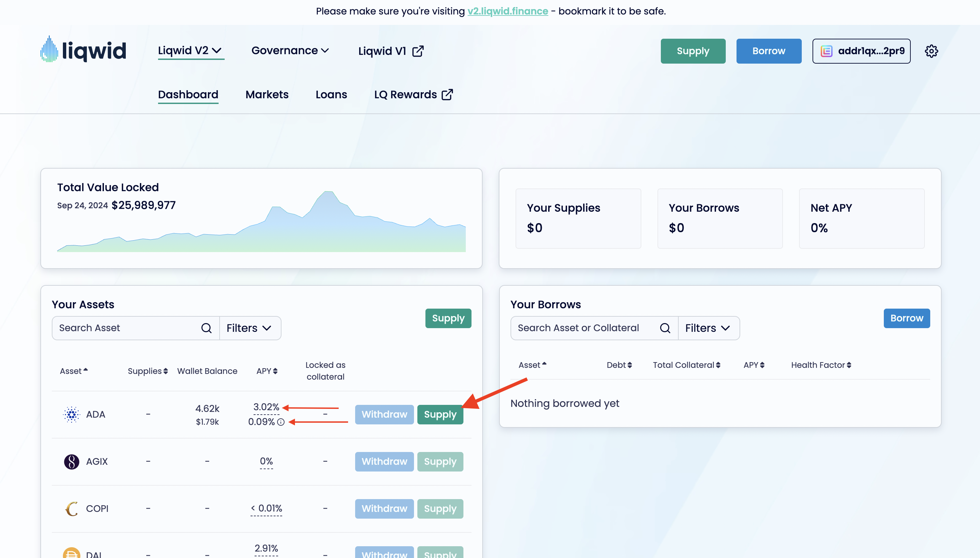The height and width of the screenshot is (558, 980).
Task: Open the settings gear icon
Action: 931,51
